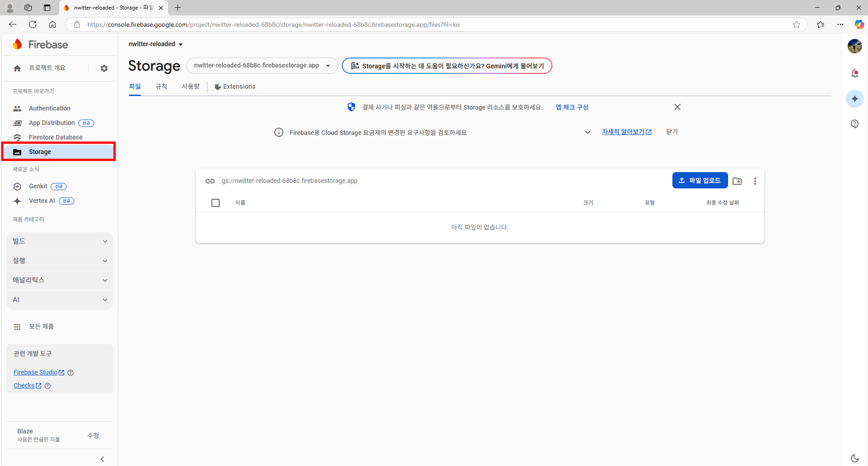868x466 pixels.
Task: Expand the AI category
Action: [x=60, y=300]
